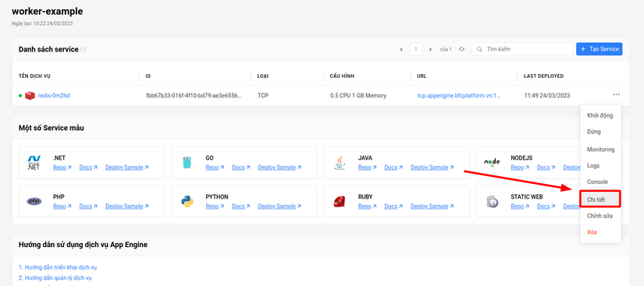
Task: Open JAVA Docs link
Action: pyautogui.click(x=394, y=168)
